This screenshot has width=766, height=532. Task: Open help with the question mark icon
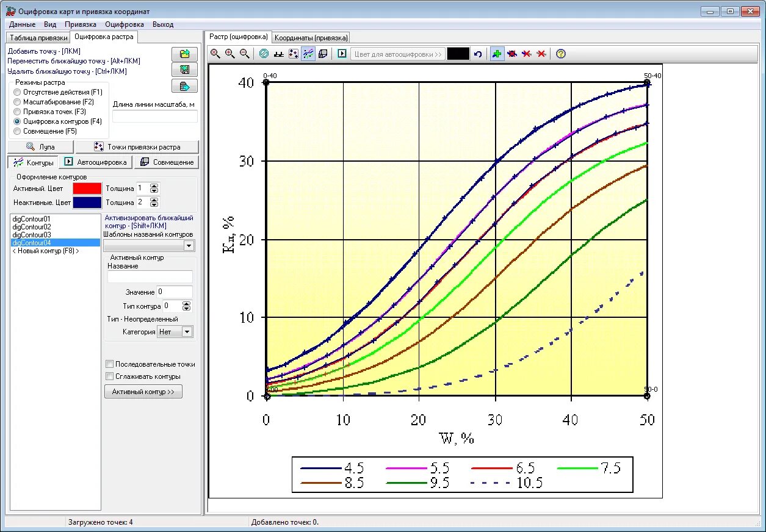pos(561,54)
